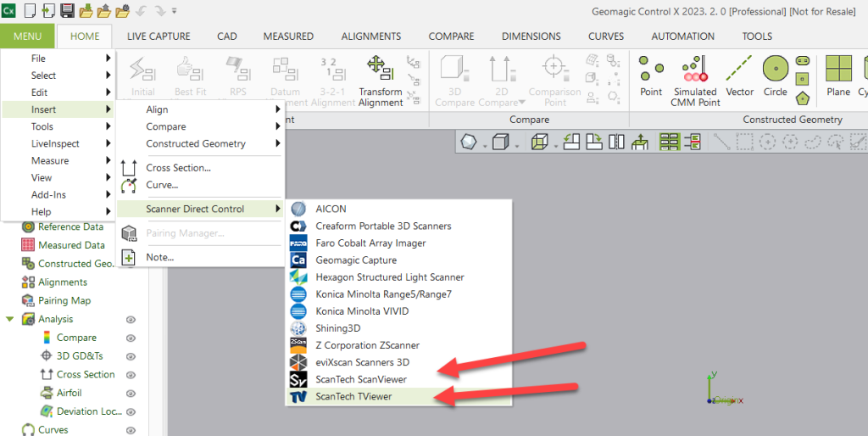Viewport: 868px width, 436px height.
Task: Toggle visibility eye for Deviation Loc...
Action: 131,411
